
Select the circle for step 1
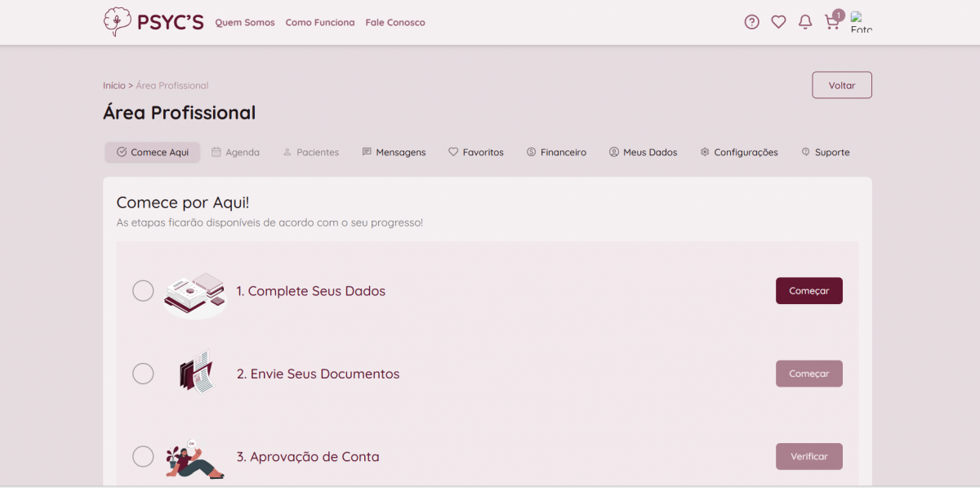pos(143,291)
